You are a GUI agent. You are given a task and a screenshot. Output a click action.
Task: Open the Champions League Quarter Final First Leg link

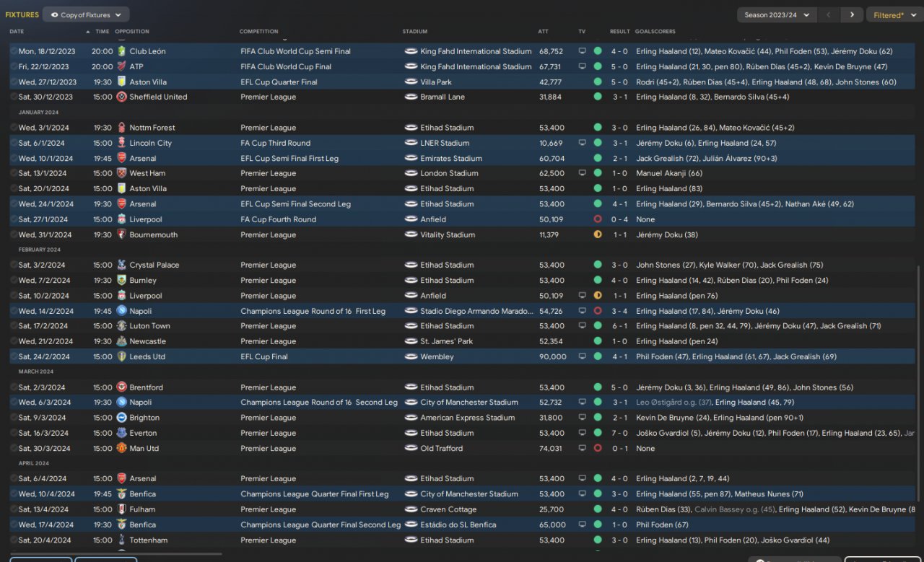click(x=314, y=494)
